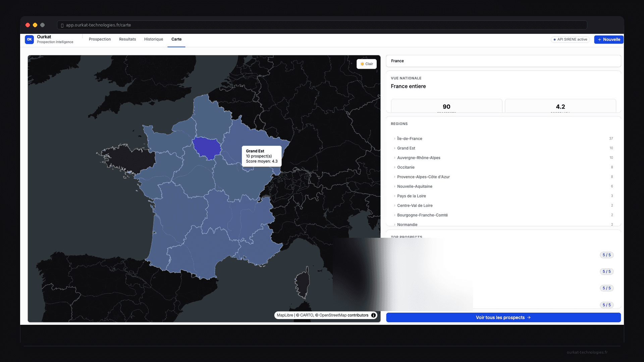Expand the Centre-Val de Loire chevron

click(x=394, y=205)
